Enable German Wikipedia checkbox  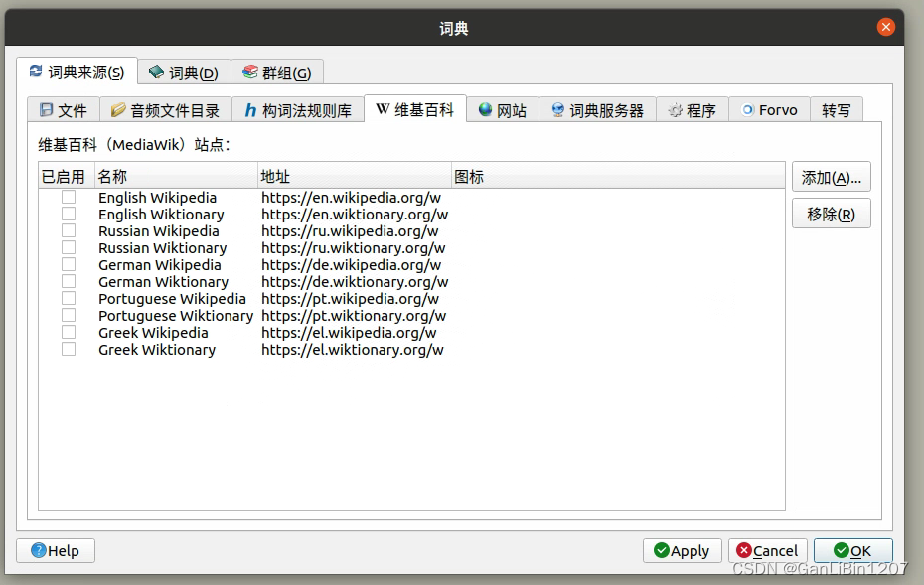(69, 264)
